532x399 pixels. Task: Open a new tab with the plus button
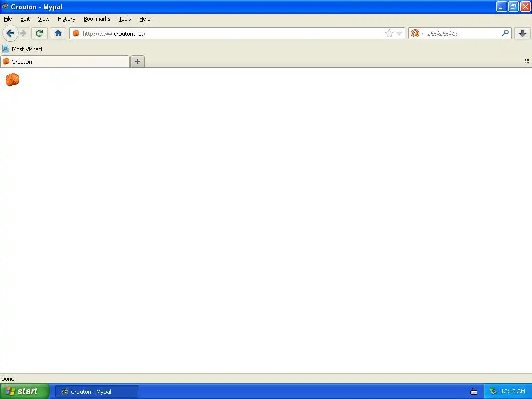(x=137, y=61)
